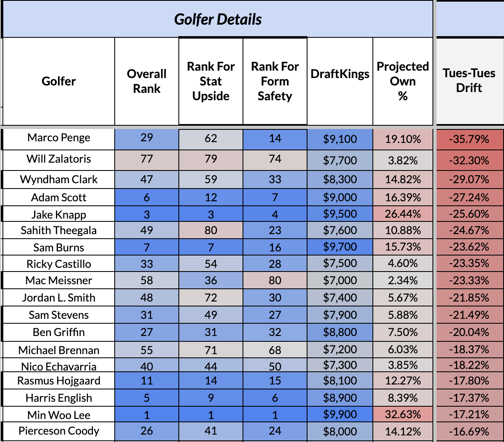Click the Pierceson Coody name cell
Image resolution: width=504 pixels, height=442 pixels.
click(x=59, y=431)
